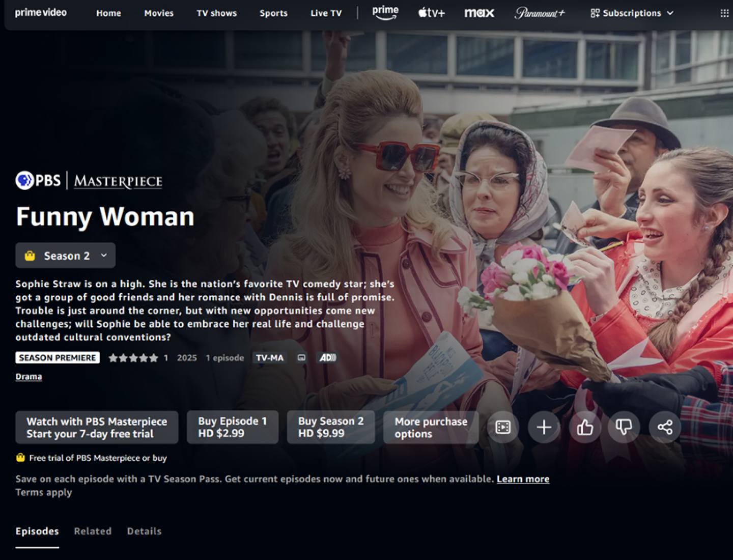Image resolution: width=733 pixels, height=560 pixels.
Task: Buy Season 2 in HD for $9.99
Action: tap(331, 428)
